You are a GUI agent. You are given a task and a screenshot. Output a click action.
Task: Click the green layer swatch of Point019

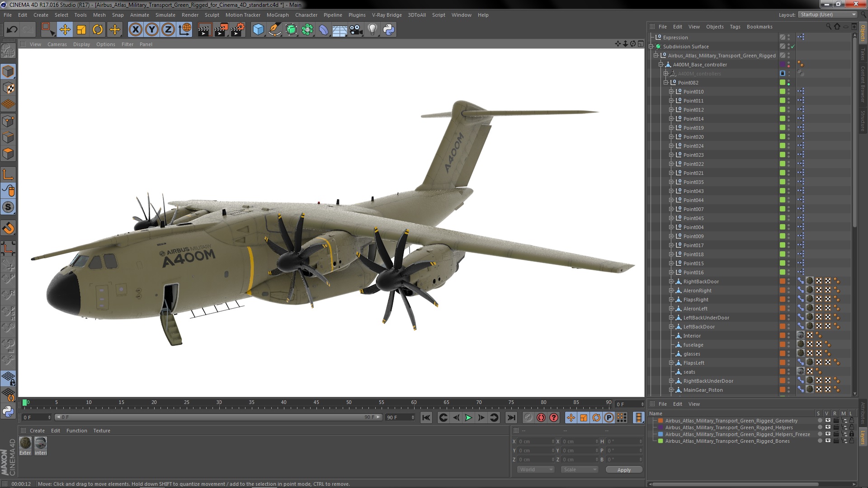783,128
